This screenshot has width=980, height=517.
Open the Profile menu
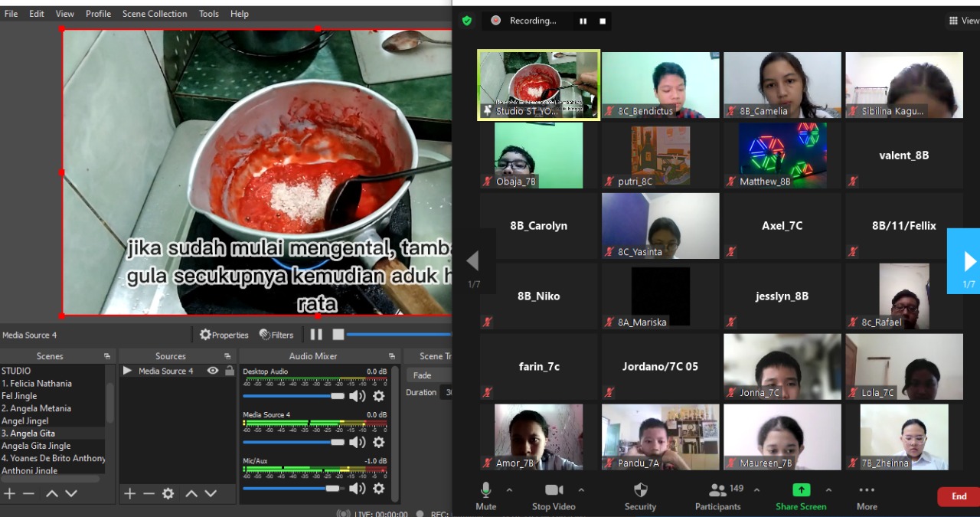click(x=98, y=14)
